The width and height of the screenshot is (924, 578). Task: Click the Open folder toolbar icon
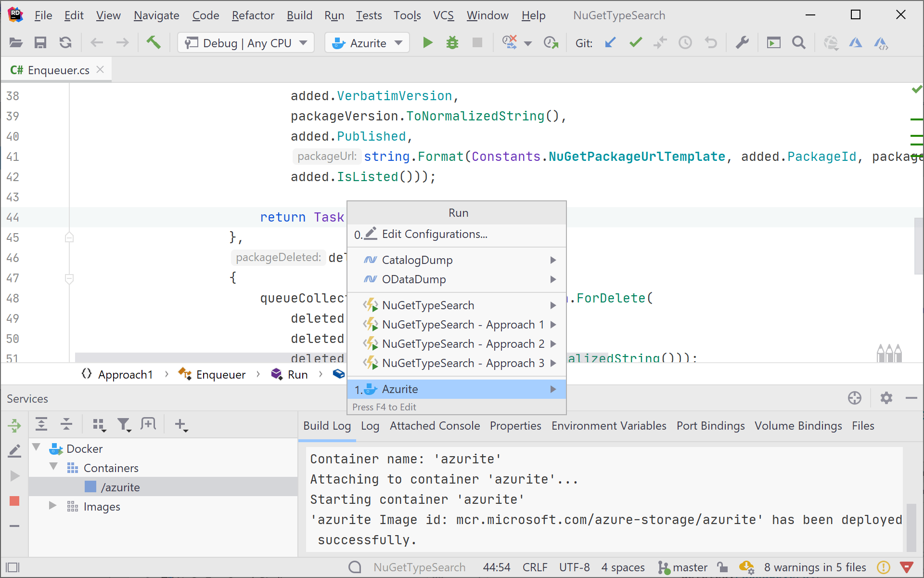[x=16, y=43]
